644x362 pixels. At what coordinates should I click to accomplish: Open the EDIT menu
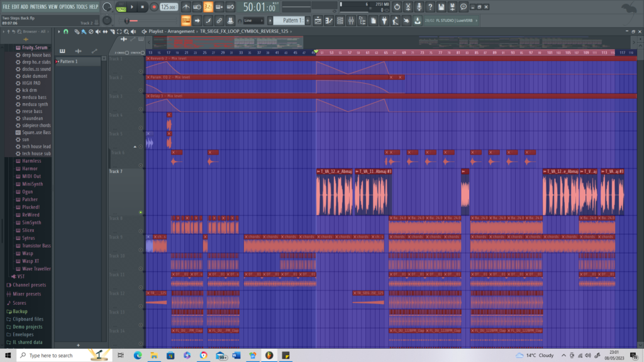point(15,6)
